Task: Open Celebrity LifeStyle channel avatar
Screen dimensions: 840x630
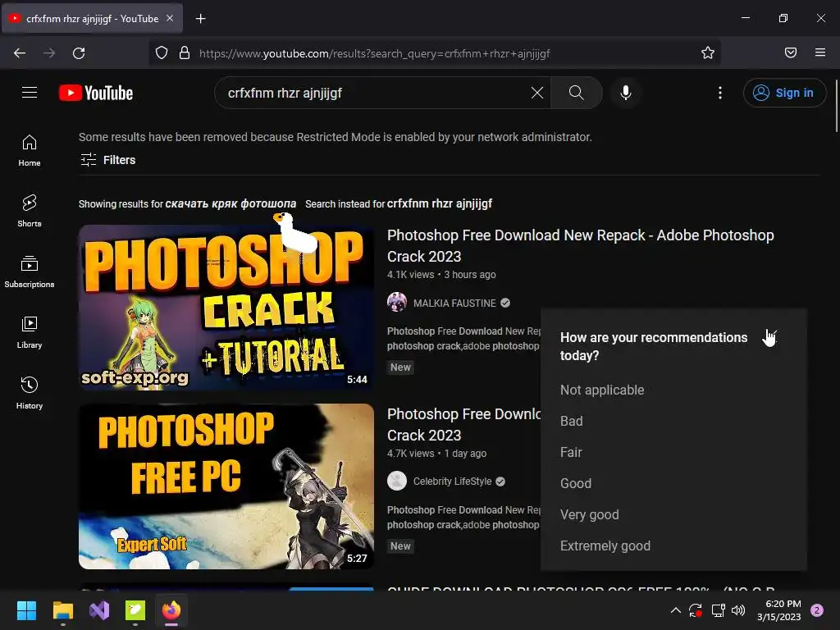Action: (397, 481)
